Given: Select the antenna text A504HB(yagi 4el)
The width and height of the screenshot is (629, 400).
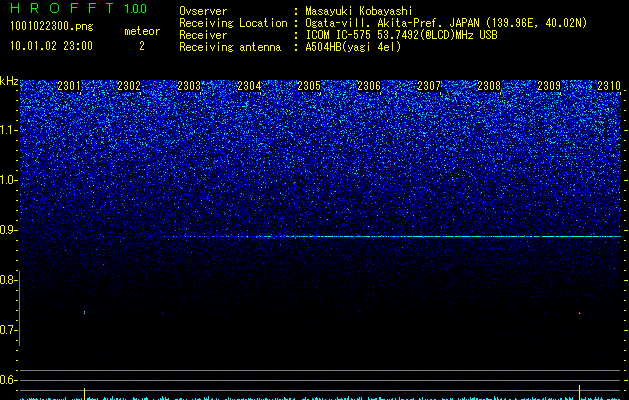Looking at the screenshot, I should pos(353,47).
